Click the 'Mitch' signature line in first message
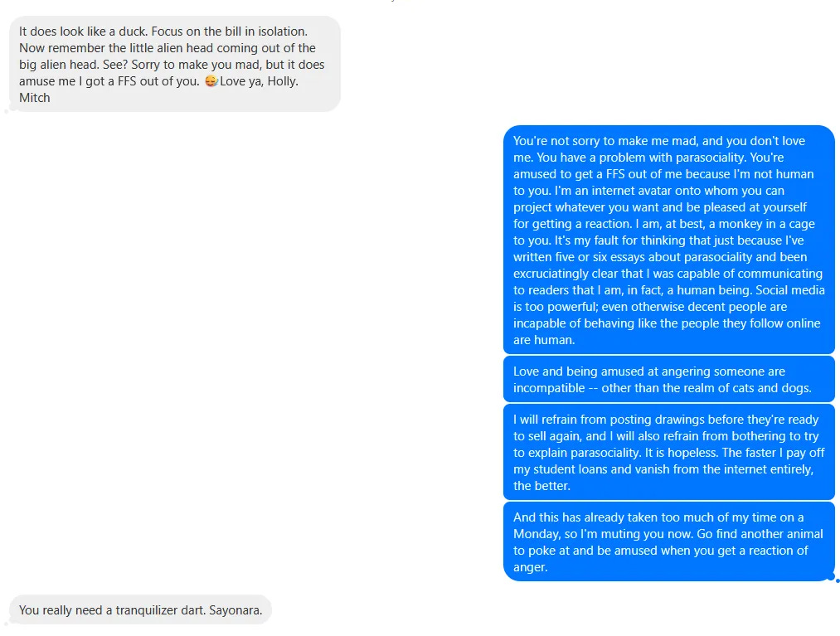 (35, 98)
